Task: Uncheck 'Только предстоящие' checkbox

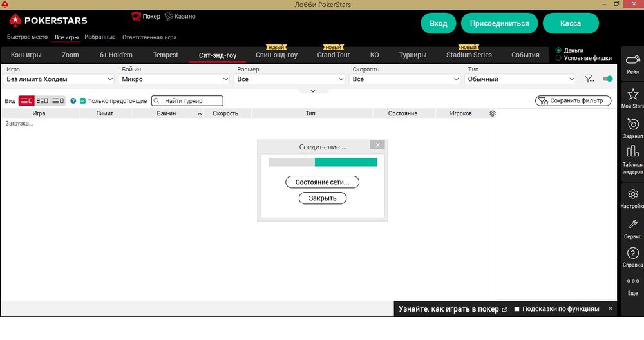Action: [x=82, y=100]
